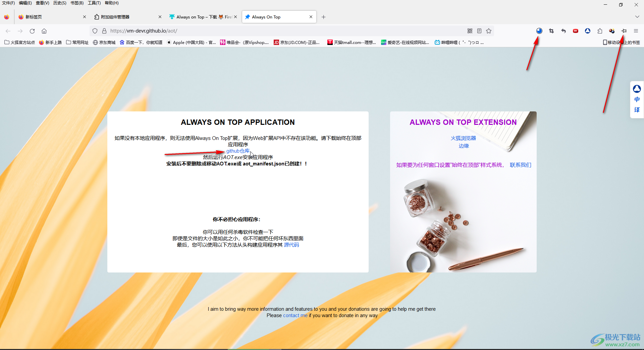Viewport: 644px width, 350px height.
Task: Open the 京东(JD.COM) bookmark
Action: click(297, 42)
